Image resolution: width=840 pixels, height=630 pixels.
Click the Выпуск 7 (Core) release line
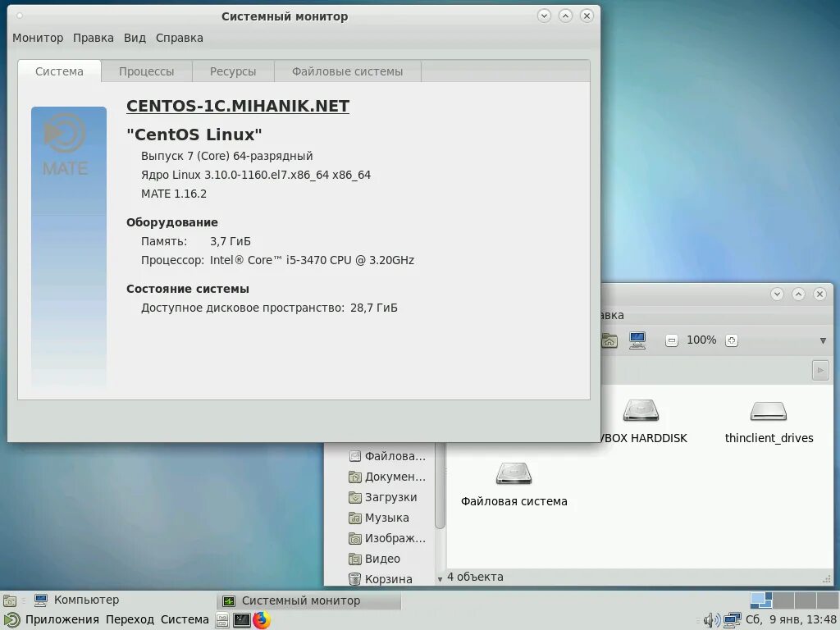[226, 156]
